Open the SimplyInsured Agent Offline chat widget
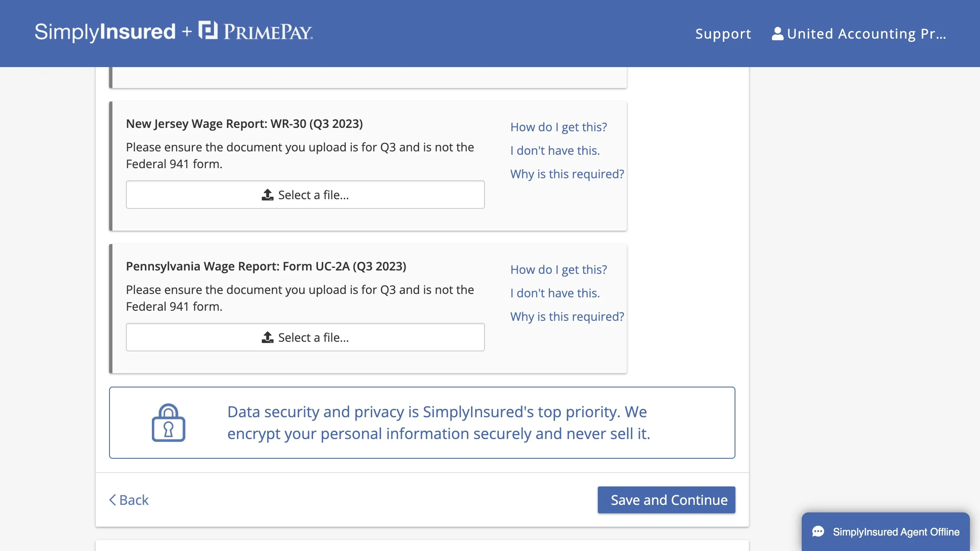 [x=886, y=532]
